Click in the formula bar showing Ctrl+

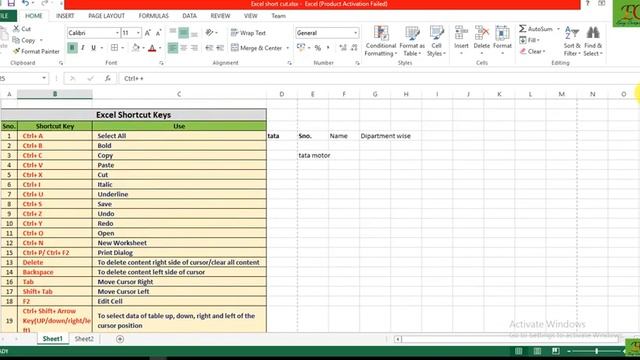pos(380,78)
